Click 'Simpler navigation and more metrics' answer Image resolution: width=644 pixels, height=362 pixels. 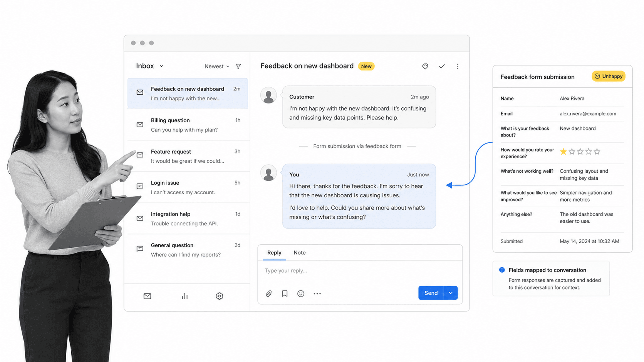[586, 196]
